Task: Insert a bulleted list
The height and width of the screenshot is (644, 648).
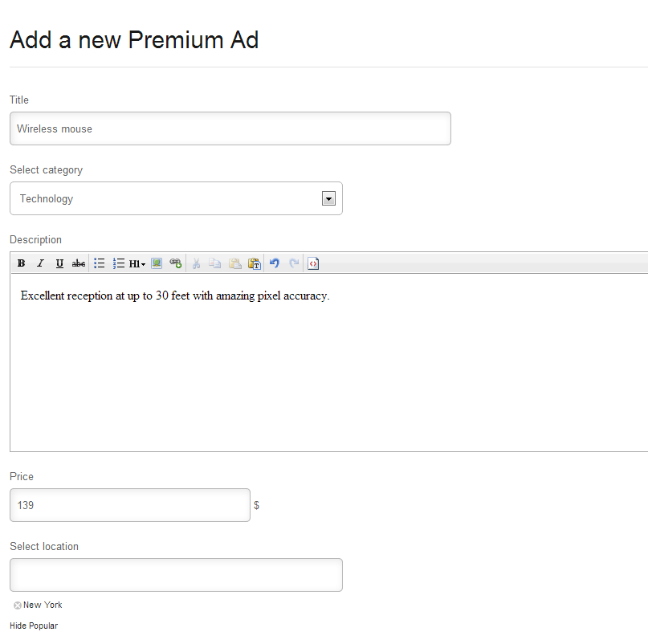Action: tap(100, 263)
